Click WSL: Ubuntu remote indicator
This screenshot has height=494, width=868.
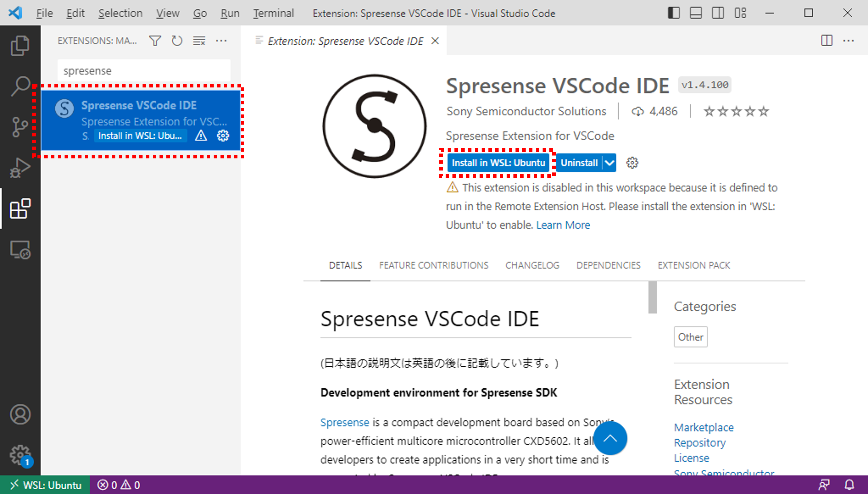(45, 485)
